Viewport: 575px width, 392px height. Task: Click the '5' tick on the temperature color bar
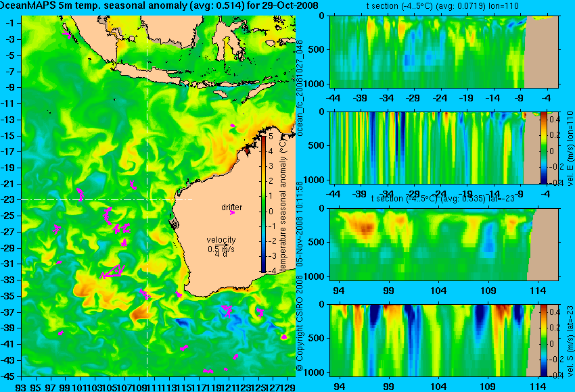271,137
